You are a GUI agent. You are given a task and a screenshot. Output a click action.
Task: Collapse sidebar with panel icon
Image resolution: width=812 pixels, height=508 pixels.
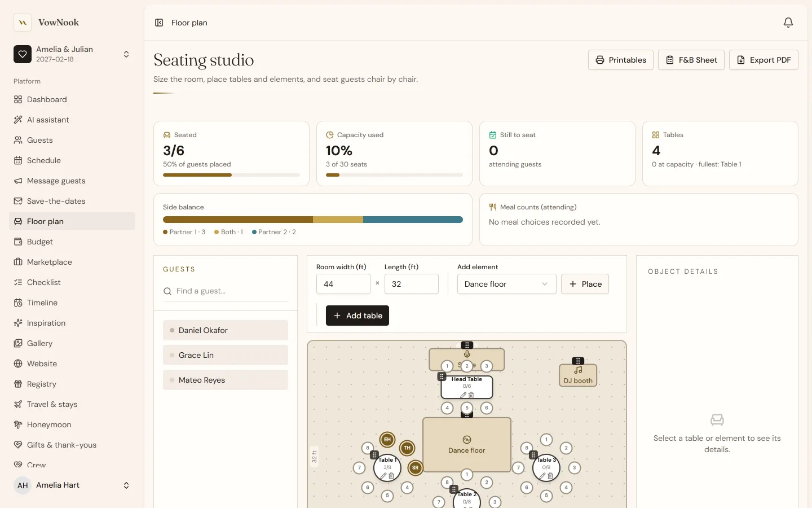pyautogui.click(x=159, y=23)
